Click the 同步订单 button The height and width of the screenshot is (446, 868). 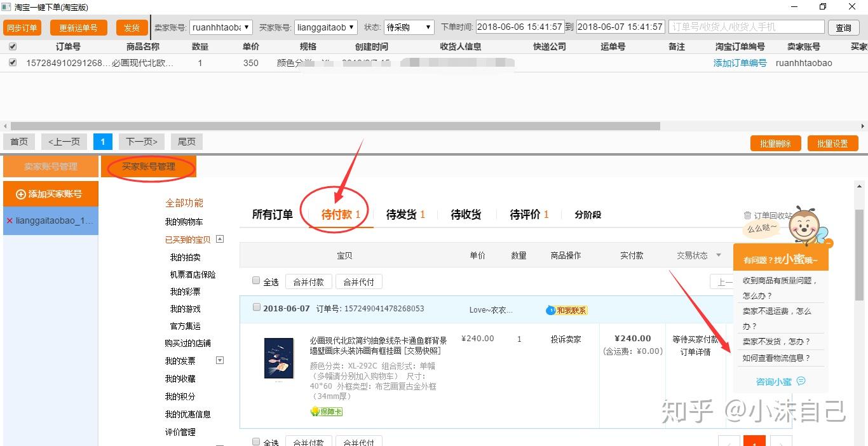pyautogui.click(x=22, y=28)
